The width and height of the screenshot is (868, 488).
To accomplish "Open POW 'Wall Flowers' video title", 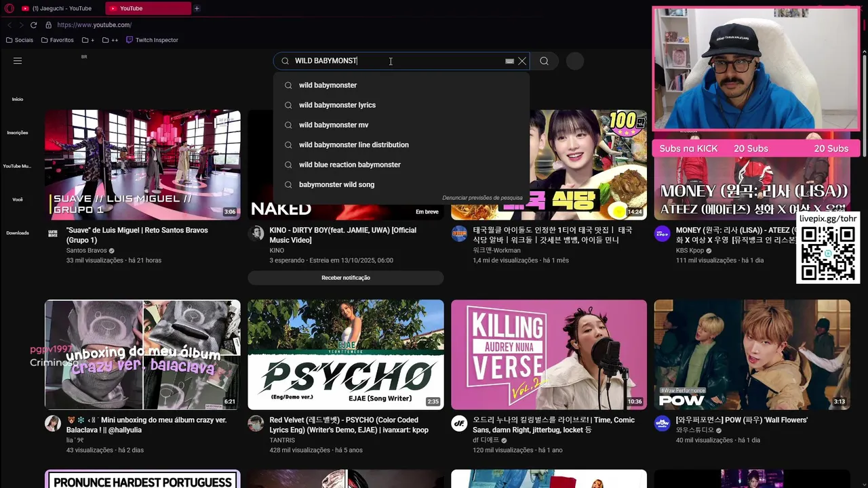I will click(742, 420).
